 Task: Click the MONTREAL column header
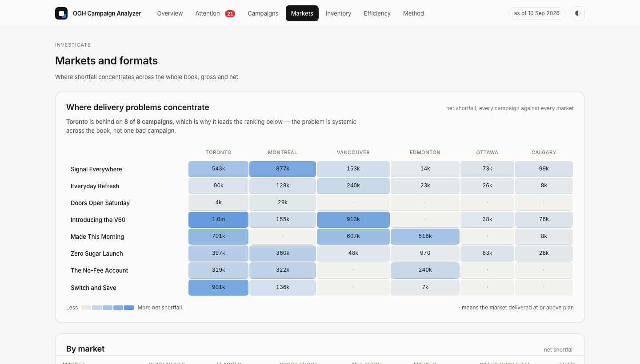283,152
